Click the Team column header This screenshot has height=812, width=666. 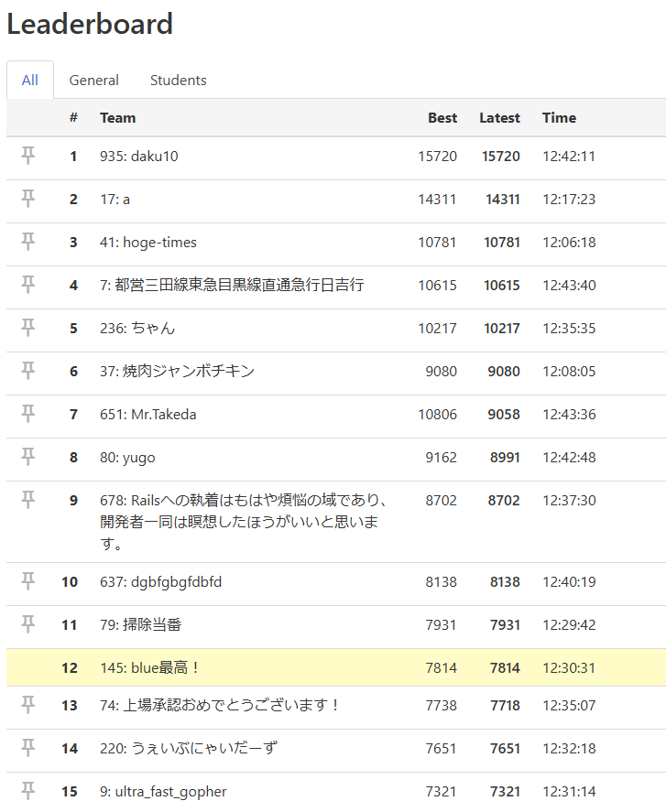pos(117,118)
